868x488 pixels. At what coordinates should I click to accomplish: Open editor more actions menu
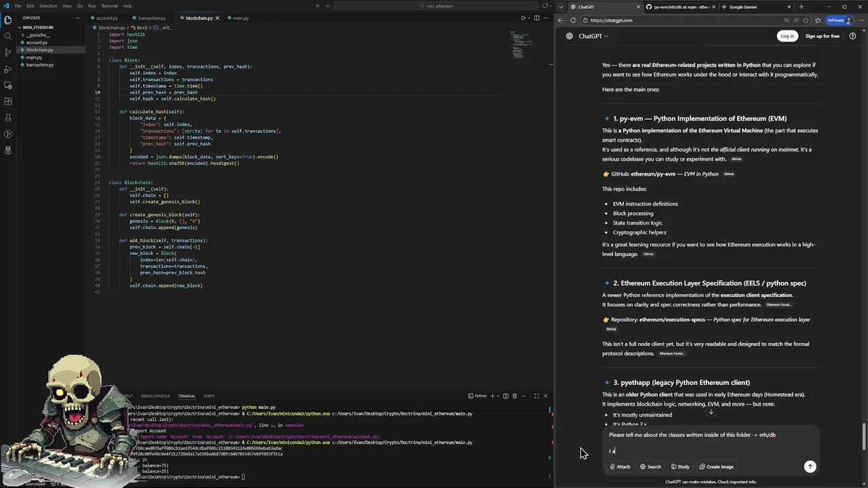point(545,18)
